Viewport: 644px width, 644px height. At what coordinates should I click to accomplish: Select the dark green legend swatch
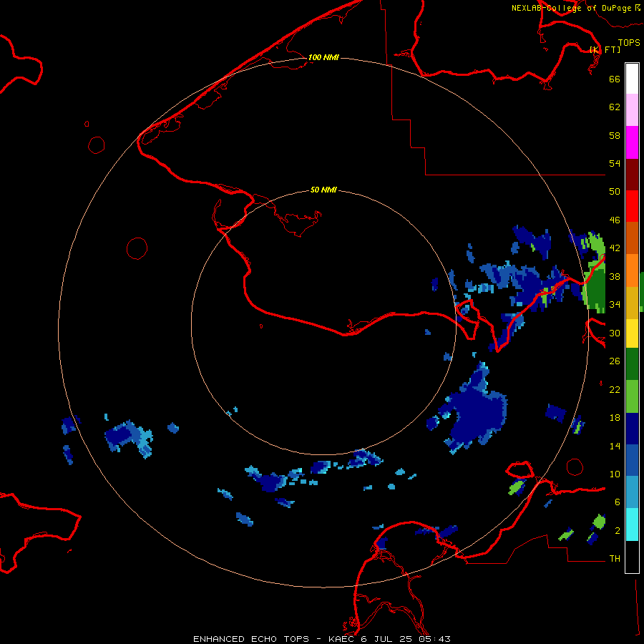coord(632,364)
